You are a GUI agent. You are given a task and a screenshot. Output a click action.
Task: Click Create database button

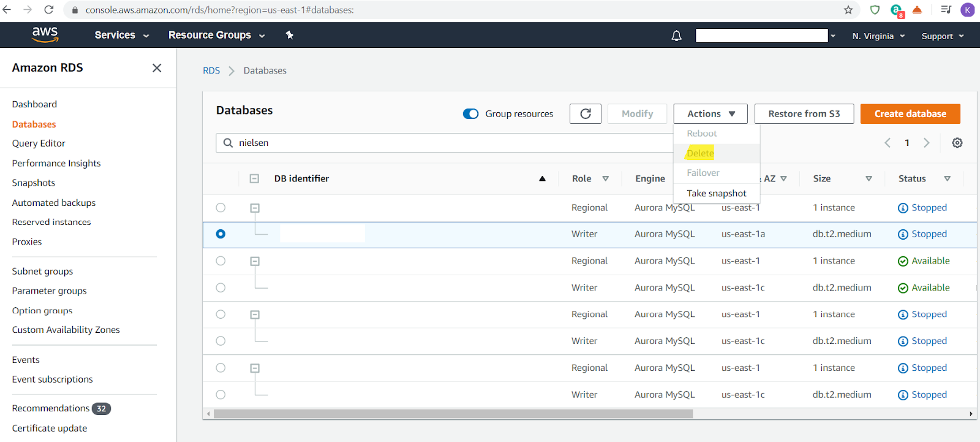click(x=910, y=114)
